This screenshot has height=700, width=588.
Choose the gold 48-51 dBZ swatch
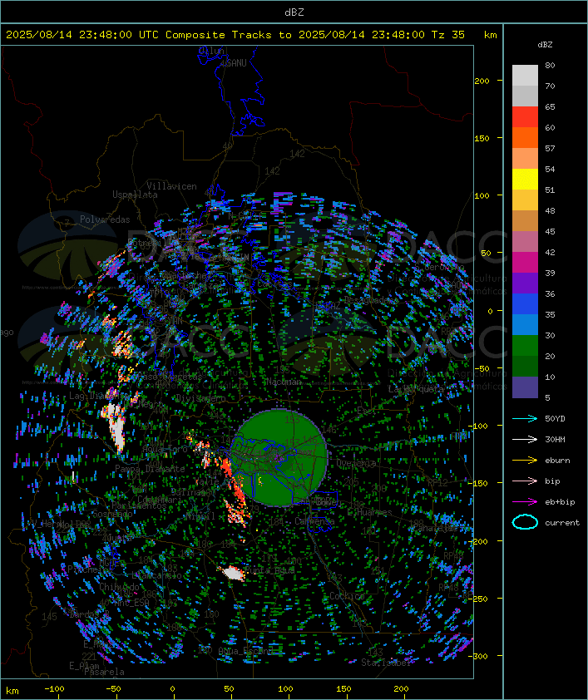pyautogui.click(x=525, y=200)
